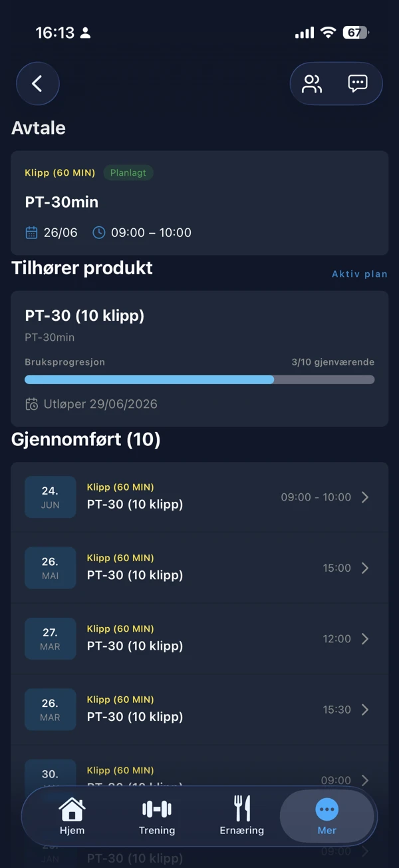Tap the Bruksprogresjon progress bar
The width and height of the screenshot is (399, 868).
[199, 379]
